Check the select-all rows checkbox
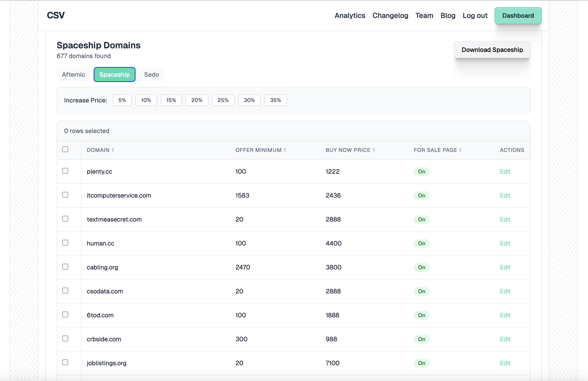The image size is (588, 381). [x=65, y=149]
